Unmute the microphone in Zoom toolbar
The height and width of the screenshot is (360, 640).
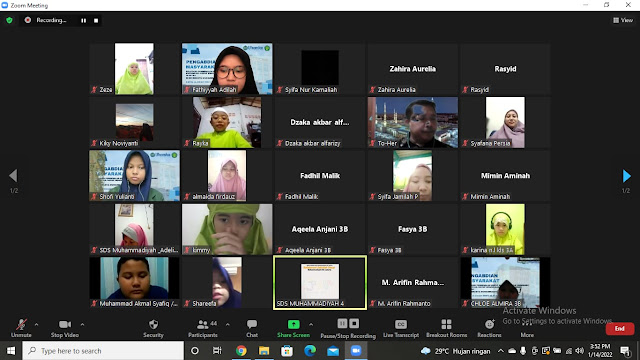(21, 328)
